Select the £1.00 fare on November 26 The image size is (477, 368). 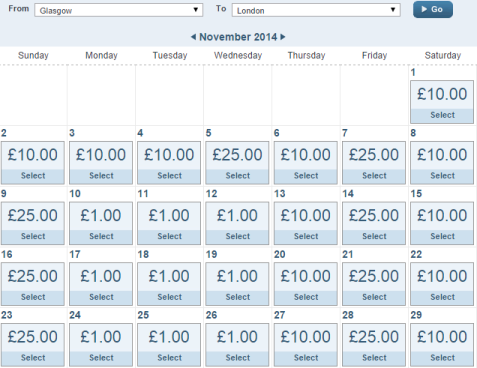[237, 345]
